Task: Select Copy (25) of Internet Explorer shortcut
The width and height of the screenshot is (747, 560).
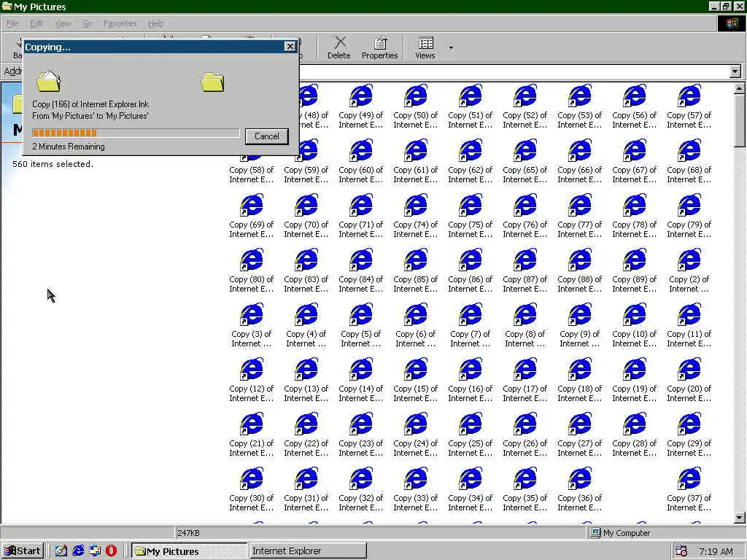Action: pyautogui.click(x=471, y=435)
